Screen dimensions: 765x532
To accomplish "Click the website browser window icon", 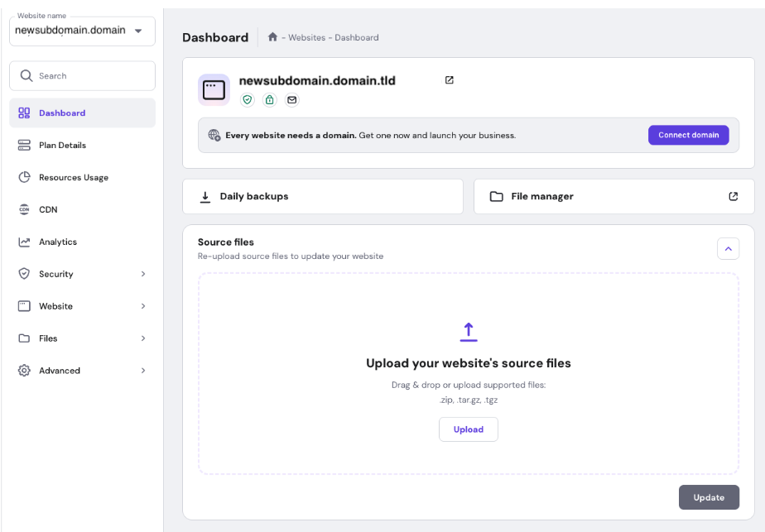I will point(214,89).
